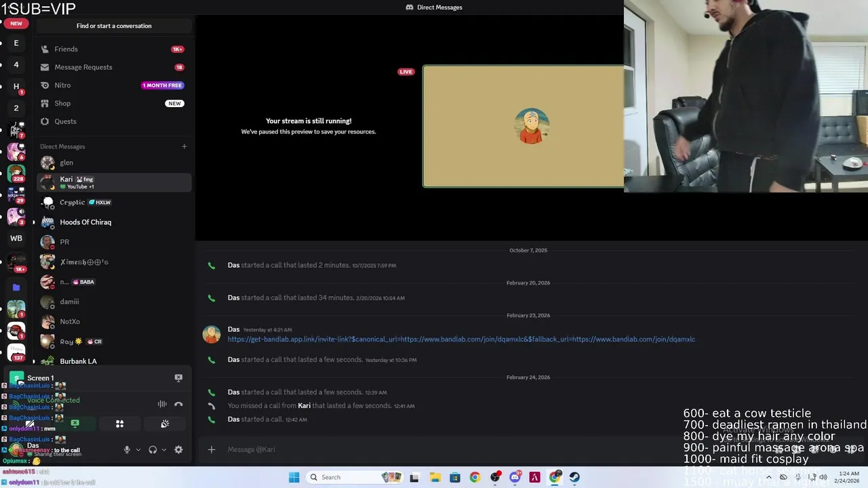The width and height of the screenshot is (868, 488).
Task: Open the BandLab invite link
Action: point(461,339)
